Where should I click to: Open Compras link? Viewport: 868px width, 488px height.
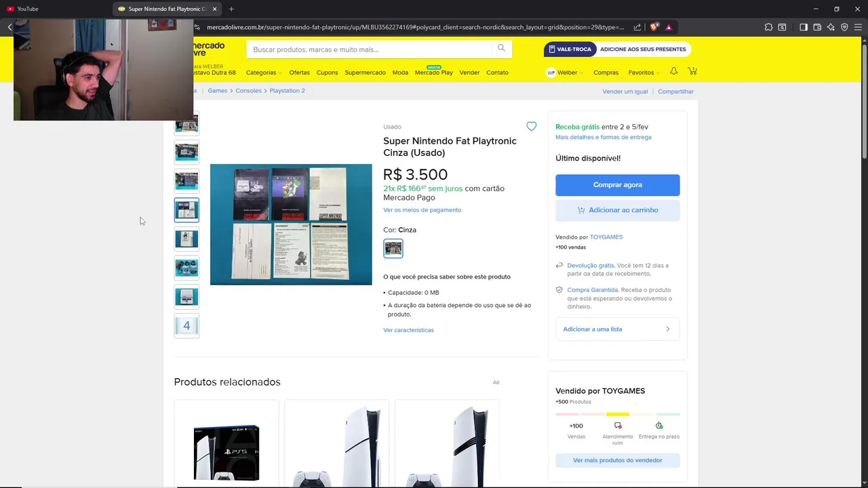(x=606, y=73)
